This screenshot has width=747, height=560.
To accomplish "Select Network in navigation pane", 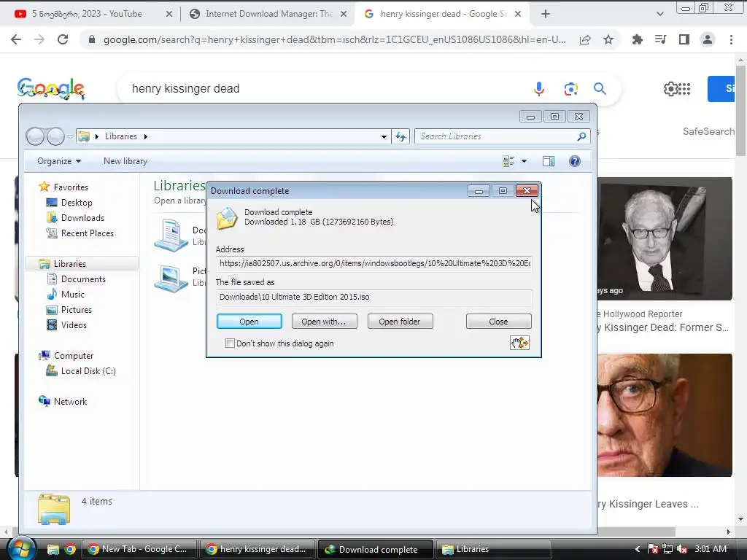I will click(x=70, y=402).
